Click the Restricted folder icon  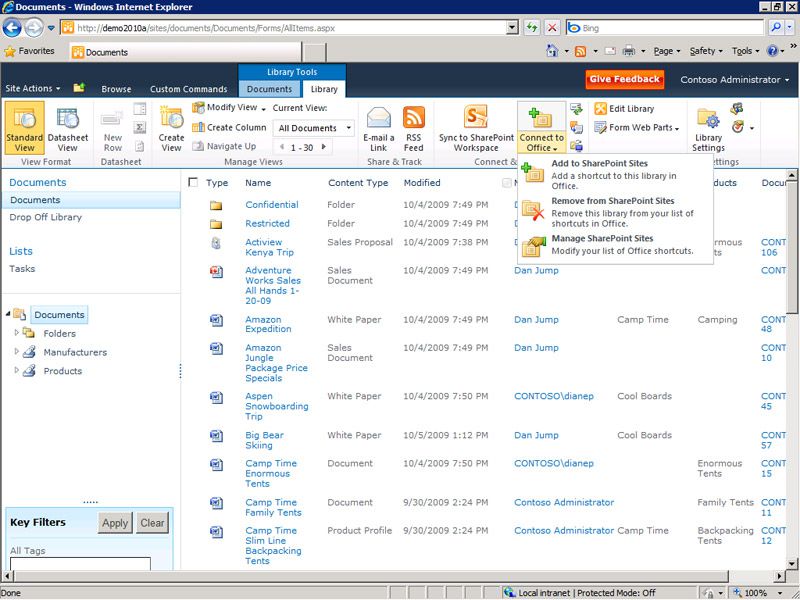[216, 224]
